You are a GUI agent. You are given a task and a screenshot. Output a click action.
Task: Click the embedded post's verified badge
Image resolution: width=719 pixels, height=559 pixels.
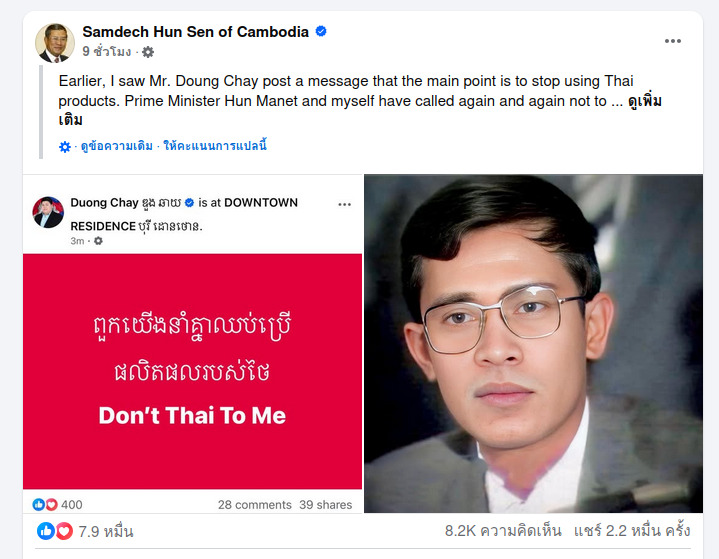[189, 203]
